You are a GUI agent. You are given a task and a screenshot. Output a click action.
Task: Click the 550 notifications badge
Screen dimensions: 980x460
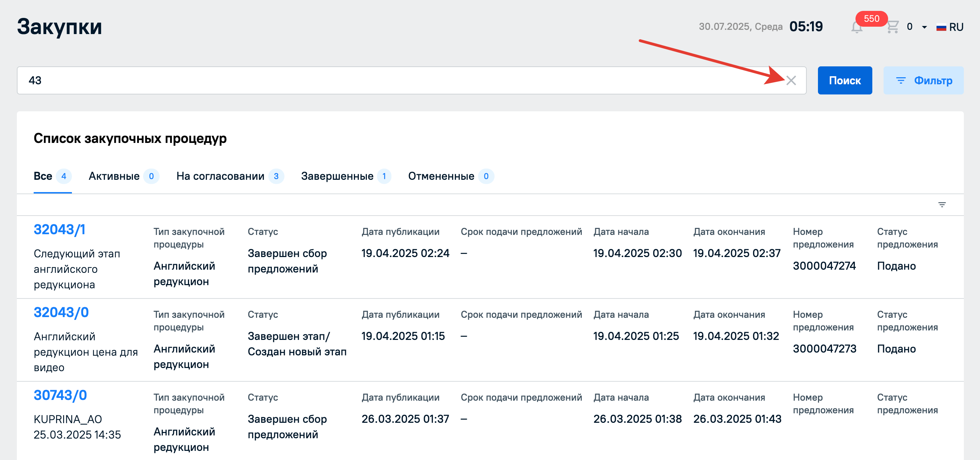(x=871, y=19)
